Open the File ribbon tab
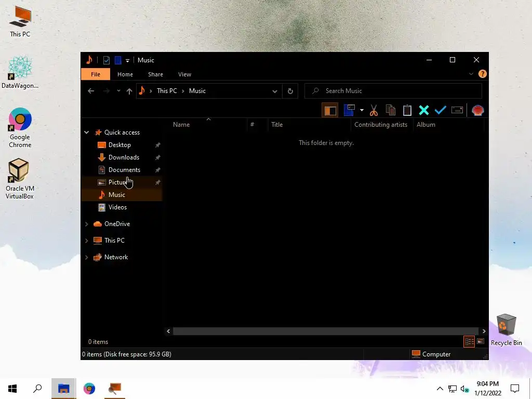This screenshot has height=399, width=532. 96,74
